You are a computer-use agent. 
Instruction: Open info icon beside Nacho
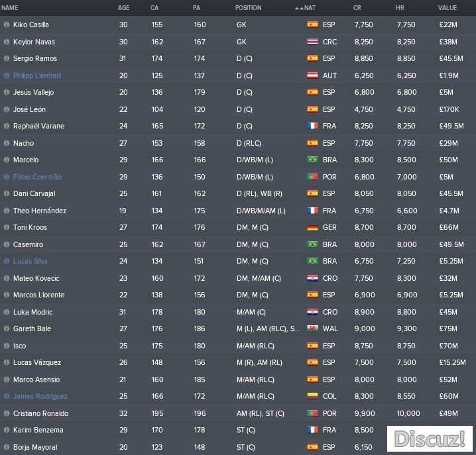(7, 143)
